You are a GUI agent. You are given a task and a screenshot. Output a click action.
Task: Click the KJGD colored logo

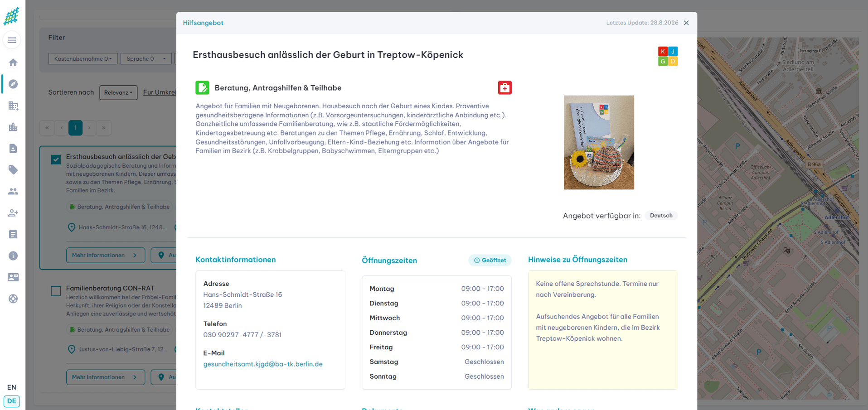[668, 56]
